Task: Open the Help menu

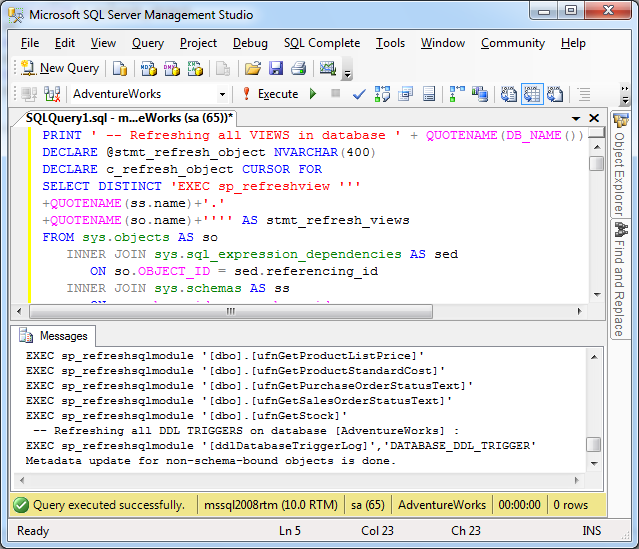Action: 573,43
